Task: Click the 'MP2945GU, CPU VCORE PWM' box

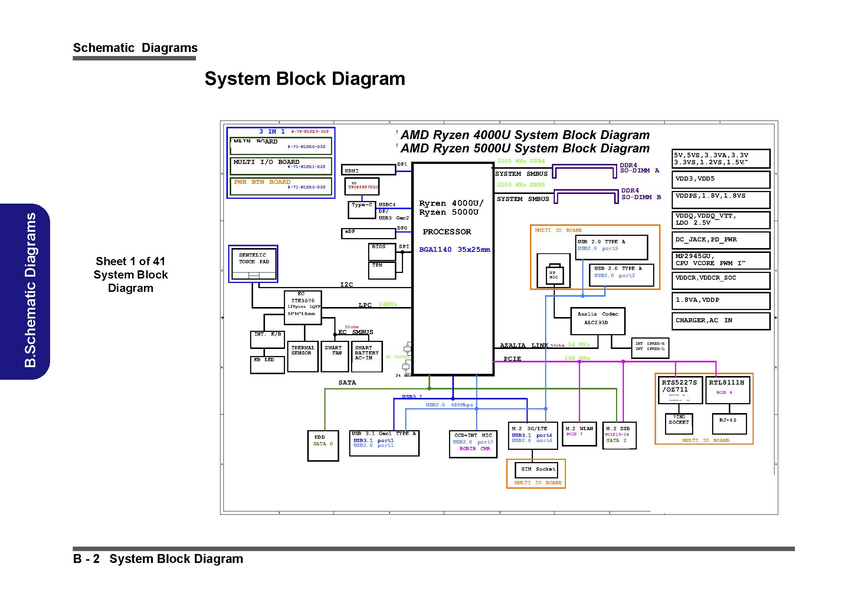Action: pyautogui.click(x=721, y=260)
